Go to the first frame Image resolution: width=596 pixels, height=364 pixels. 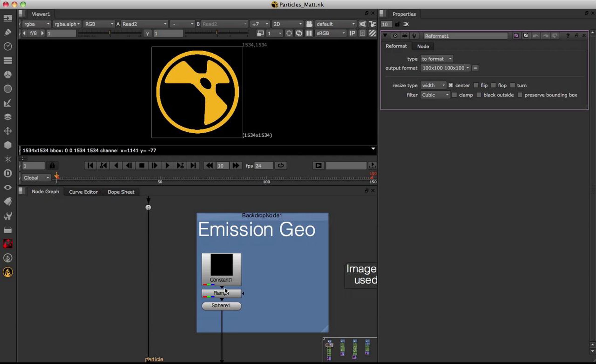tap(90, 166)
